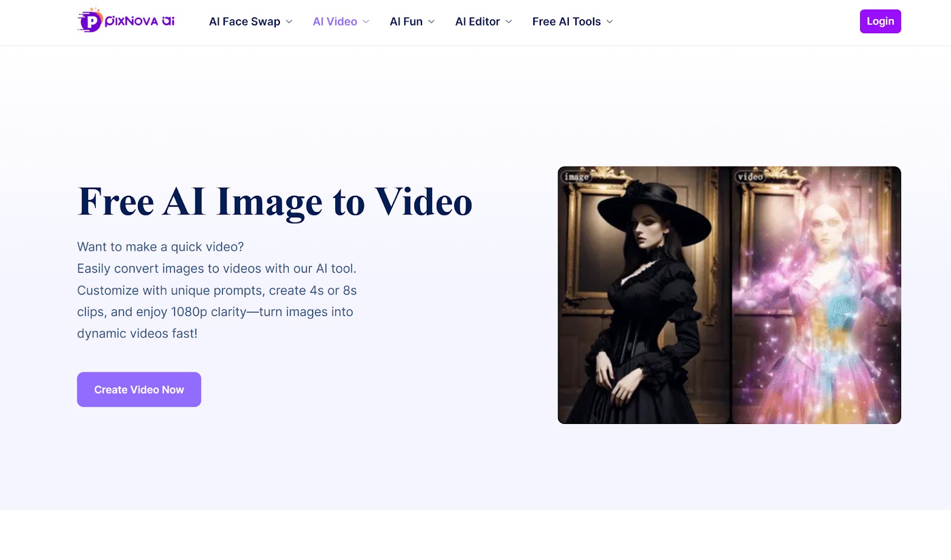Click the 'Want to make a quick video?' text

click(x=160, y=247)
